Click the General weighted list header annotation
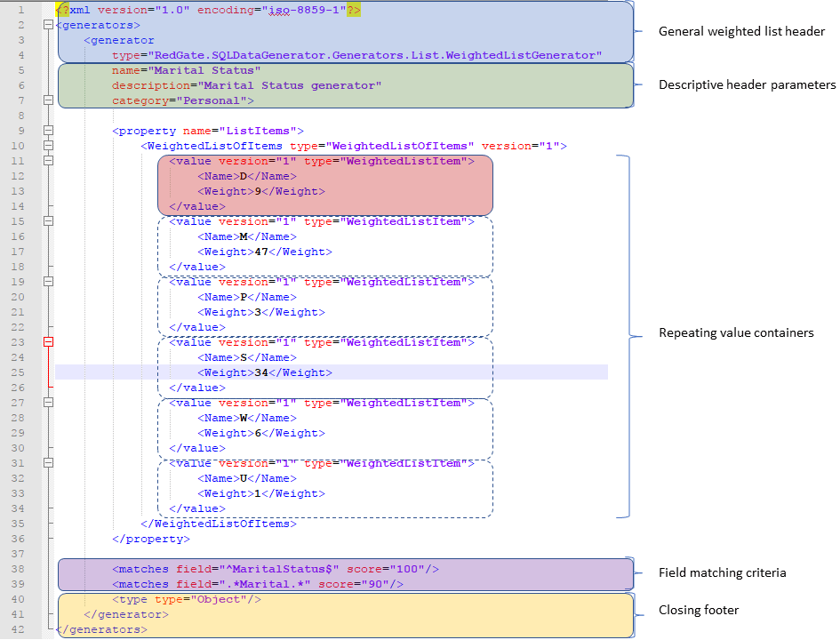 (741, 31)
